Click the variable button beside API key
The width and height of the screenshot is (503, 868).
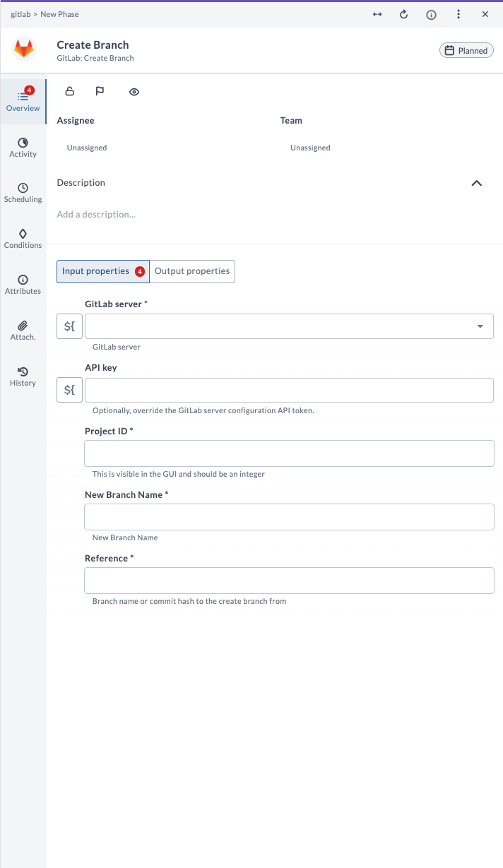pos(69,390)
